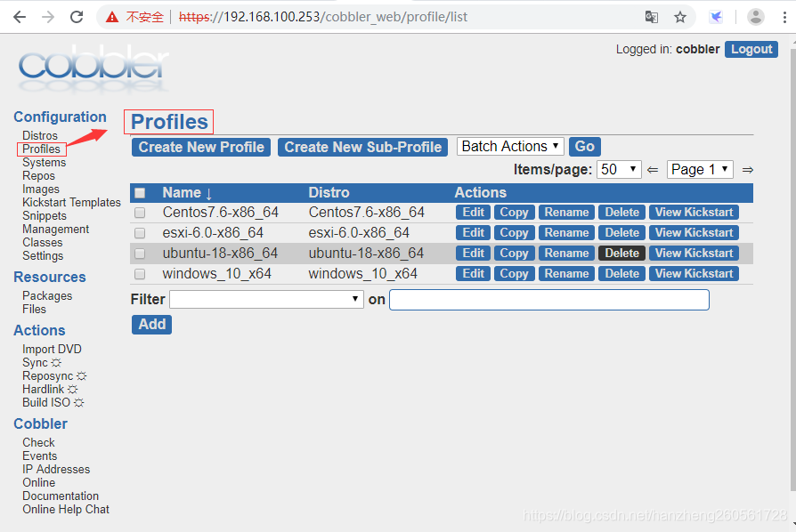Check the esxi-6.0-x86_64 profile checkbox

pyautogui.click(x=140, y=233)
